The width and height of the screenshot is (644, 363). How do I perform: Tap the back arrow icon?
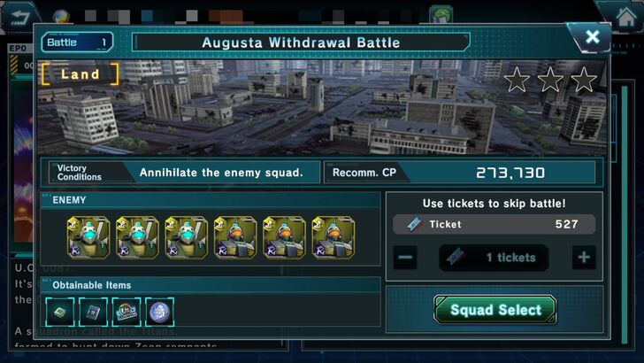19,17
